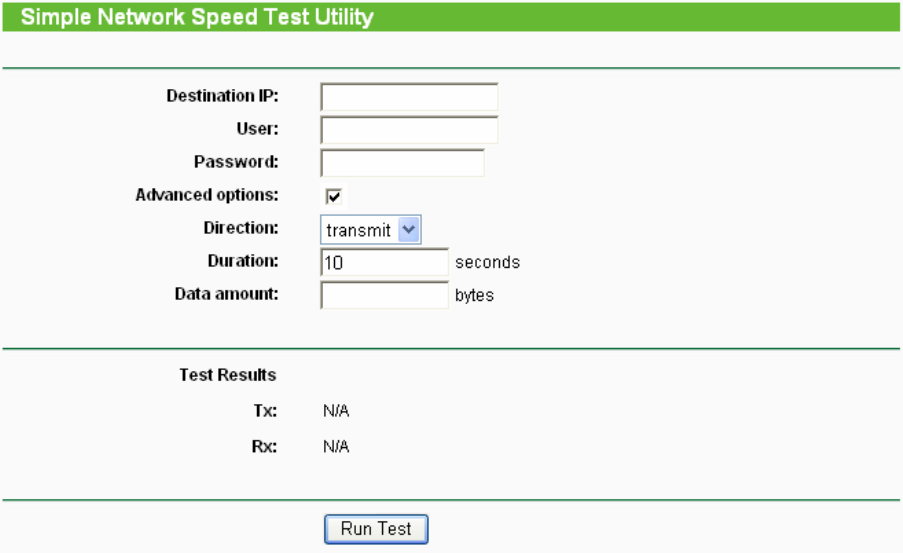Viewport: 903px width, 553px height.
Task: Open the Direction dropdown showing transmit
Action: (371, 230)
